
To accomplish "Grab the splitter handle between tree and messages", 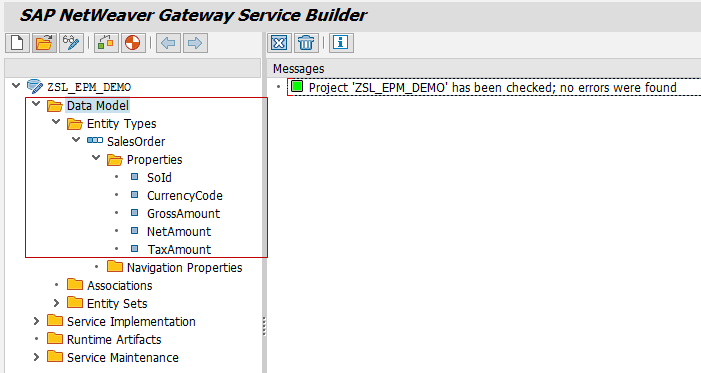I will coord(264,326).
